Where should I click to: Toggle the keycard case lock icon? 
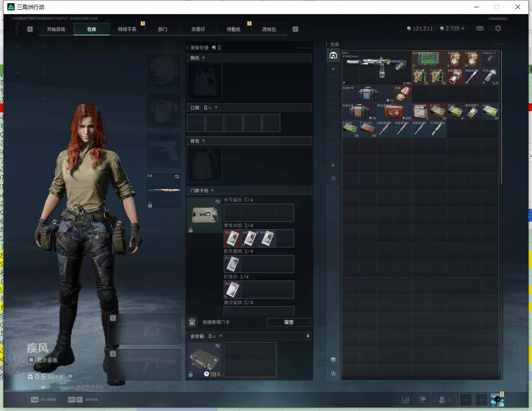191,229
